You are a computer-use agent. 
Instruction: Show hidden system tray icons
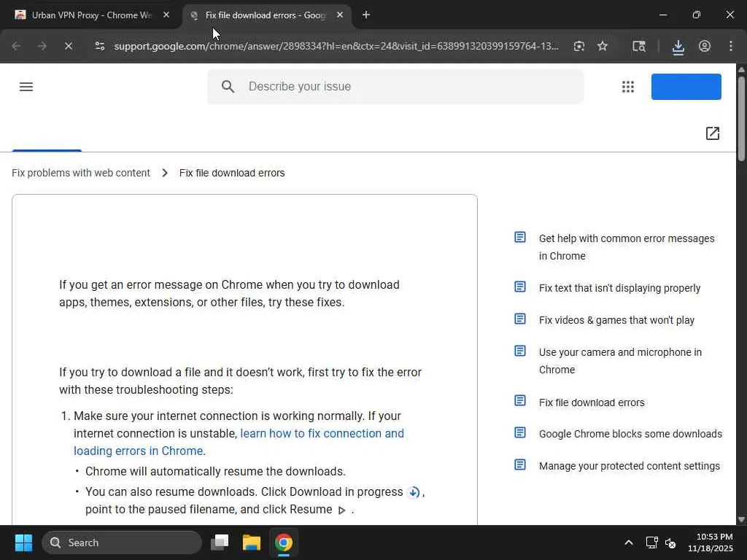(628, 542)
